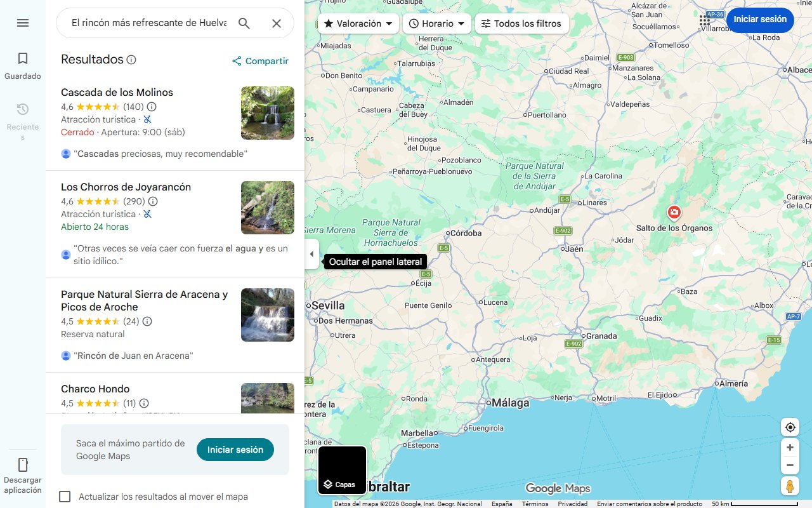812x508 pixels.
Task: Click the pegman Street View icon
Action: [x=790, y=486]
